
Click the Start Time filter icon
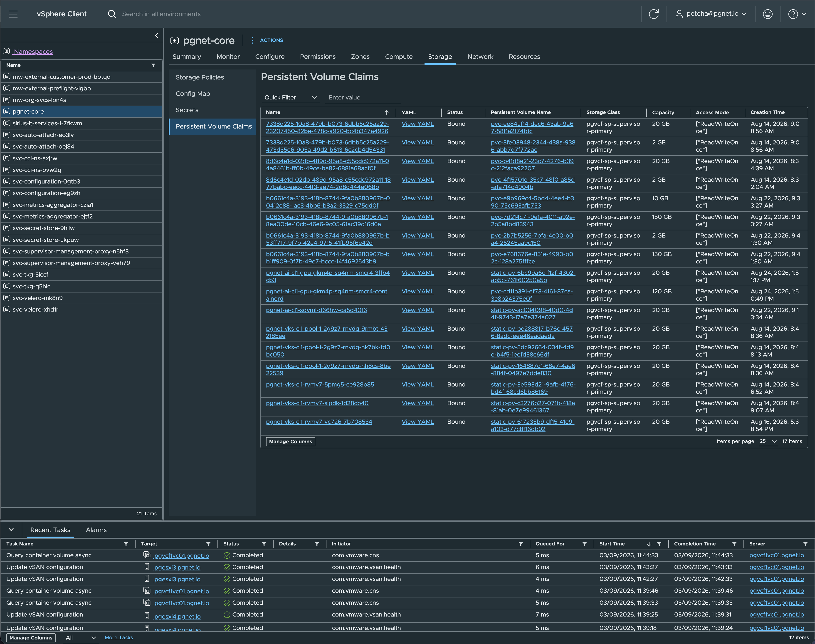coord(659,544)
